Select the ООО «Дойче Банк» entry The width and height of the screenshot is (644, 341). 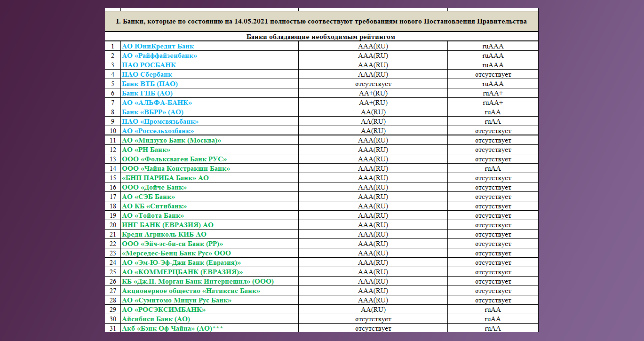pos(154,187)
